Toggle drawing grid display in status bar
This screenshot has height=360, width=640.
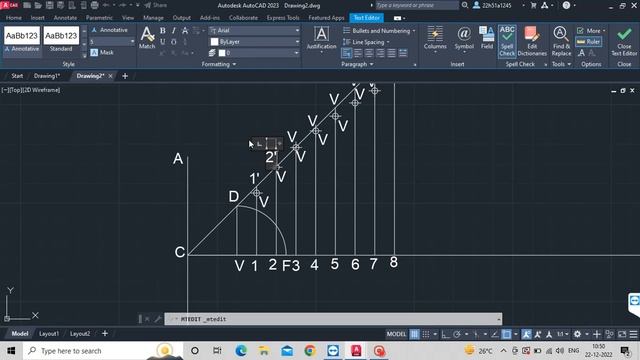point(414,334)
